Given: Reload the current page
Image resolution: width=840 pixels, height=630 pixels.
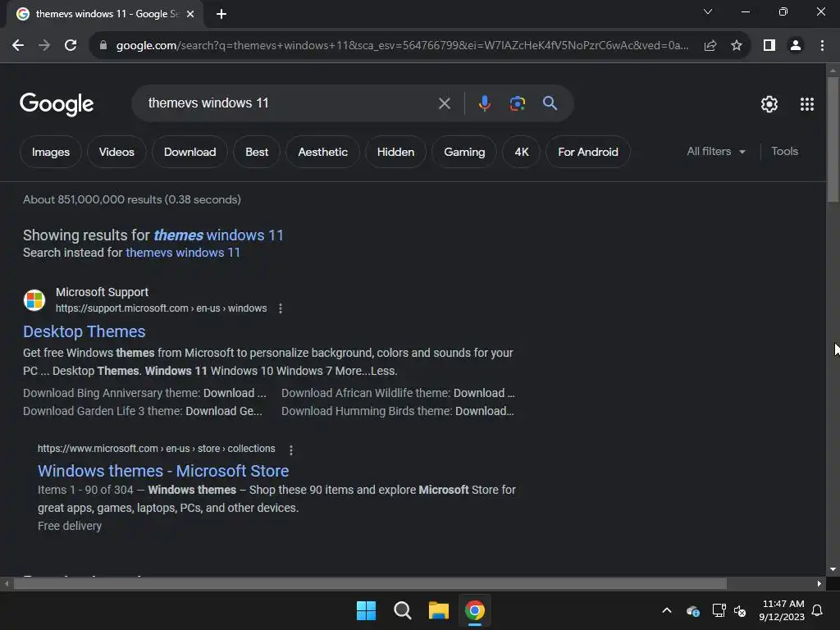Looking at the screenshot, I should click(x=71, y=46).
